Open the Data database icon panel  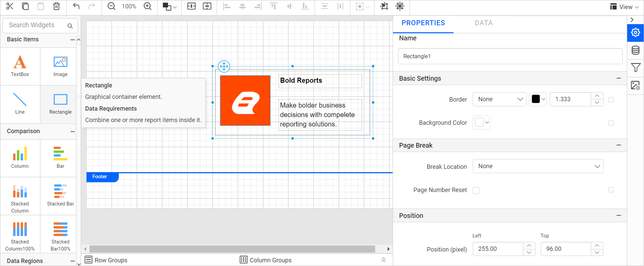[x=635, y=50]
